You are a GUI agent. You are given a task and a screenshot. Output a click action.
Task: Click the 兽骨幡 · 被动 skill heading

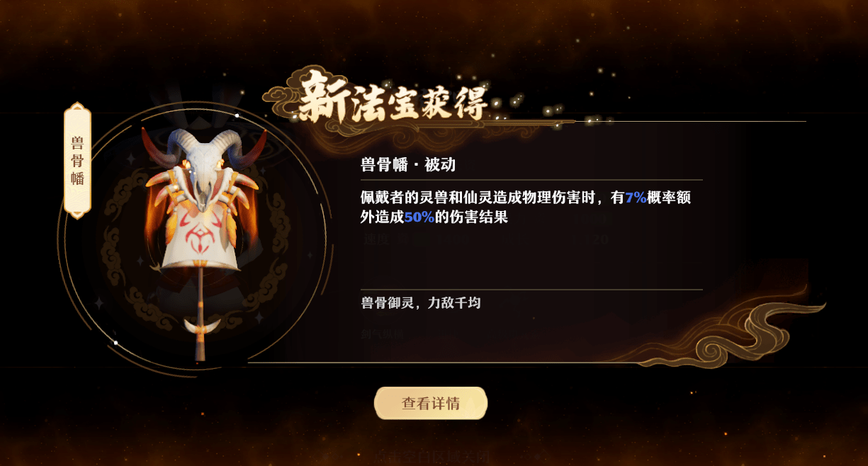407,165
